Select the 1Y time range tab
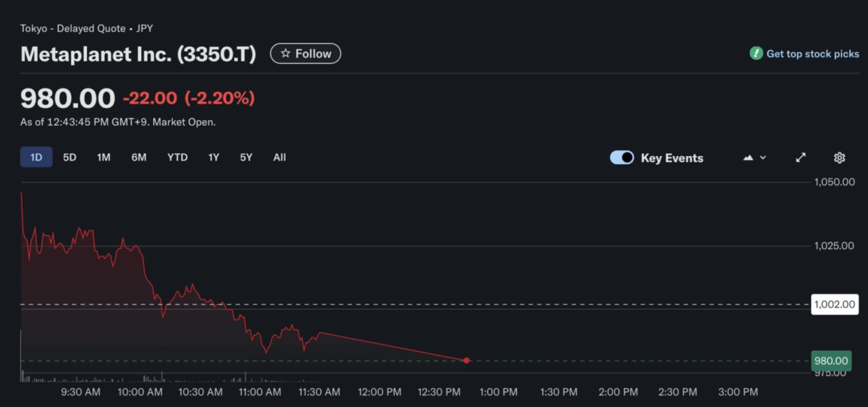Image resolution: width=868 pixels, height=407 pixels. [213, 157]
